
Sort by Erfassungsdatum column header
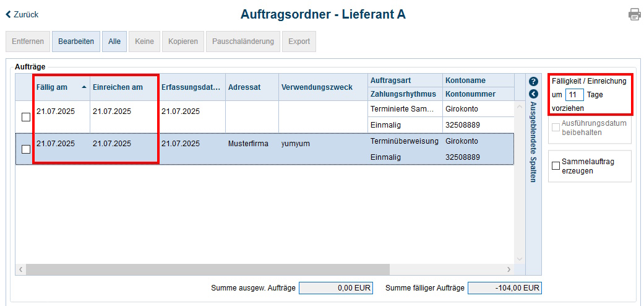coord(191,87)
